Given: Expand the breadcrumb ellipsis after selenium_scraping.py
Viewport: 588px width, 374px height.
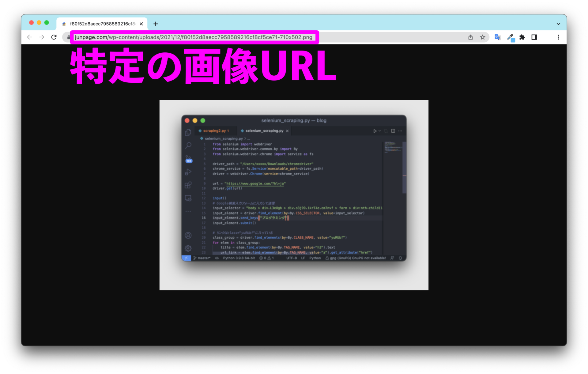Looking at the screenshot, I should click(x=249, y=138).
